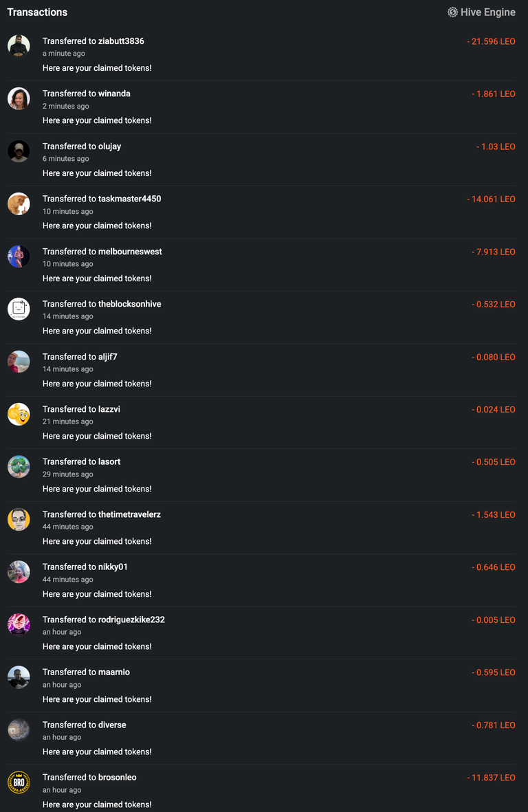Open the melbourneswest username link
Image resolution: width=528 pixels, height=812 pixels.
click(130, 252)
